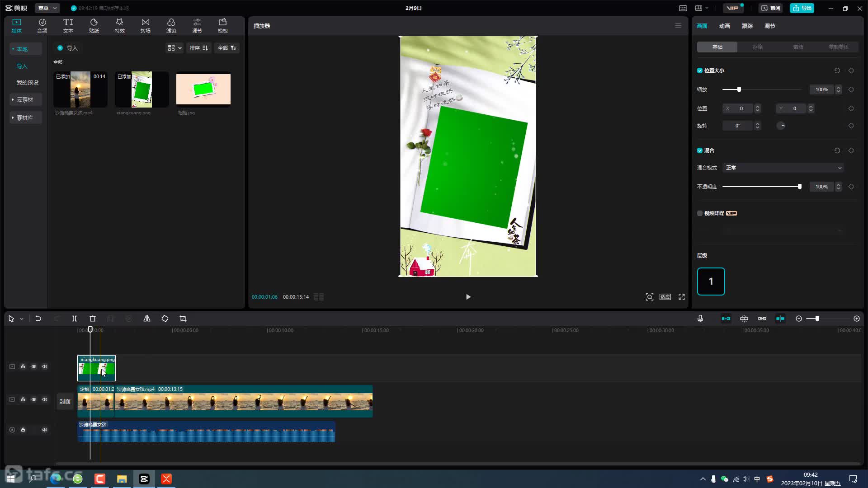Image resolution: width=868 pixels, height=488 pixels.
Task: Add keyframe diamond for 缩放 scale
Action: tap(851, 89)
